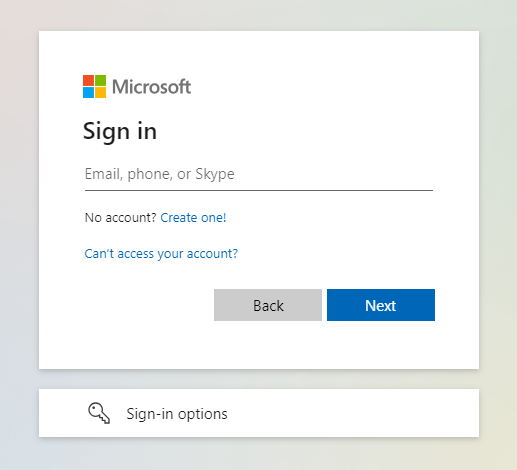Focus the Email, phone, or Skype field
Image resolution: width=517 pixels, height=470 pixels.
[259, 174]
